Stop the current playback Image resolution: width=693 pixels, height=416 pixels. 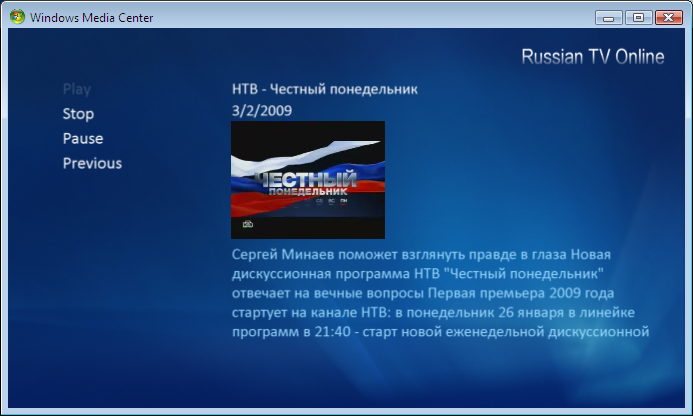point(78,114)
